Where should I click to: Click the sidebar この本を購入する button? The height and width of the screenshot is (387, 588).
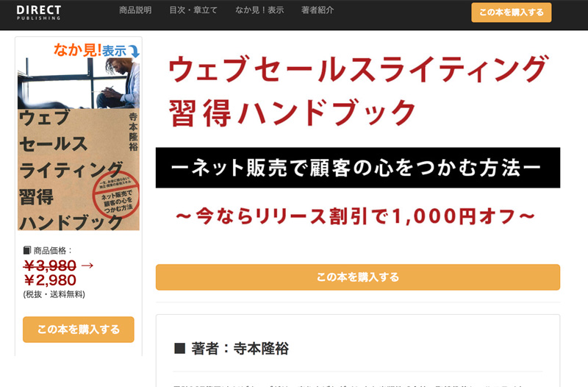pyautogui.click(x=79, y=329)
